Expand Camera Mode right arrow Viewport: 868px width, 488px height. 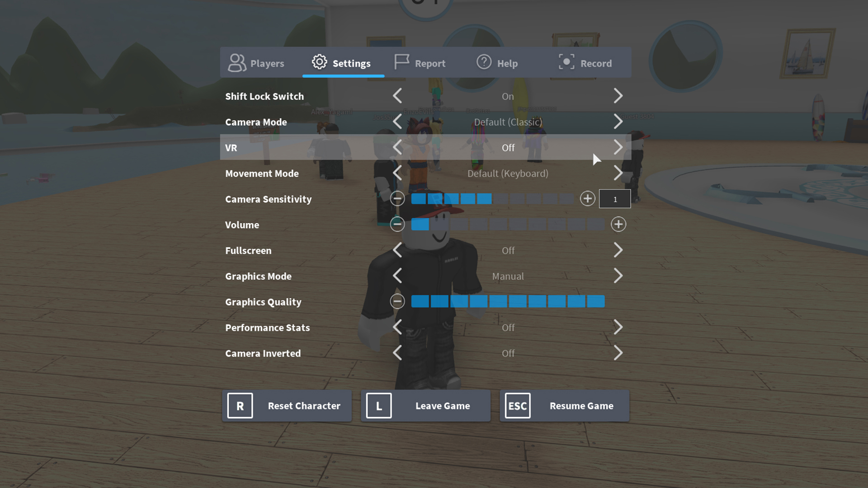click(618, 122)
